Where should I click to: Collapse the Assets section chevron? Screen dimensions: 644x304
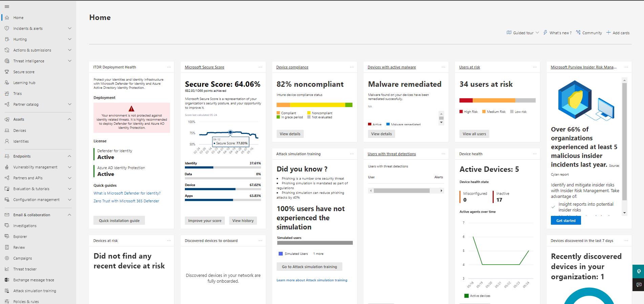(69, 119)
